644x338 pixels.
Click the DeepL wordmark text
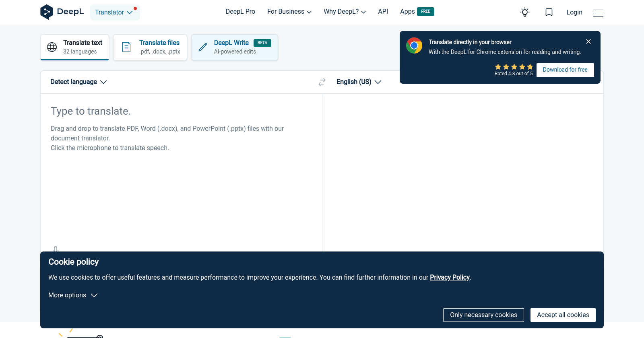click(x=70, y=12)
